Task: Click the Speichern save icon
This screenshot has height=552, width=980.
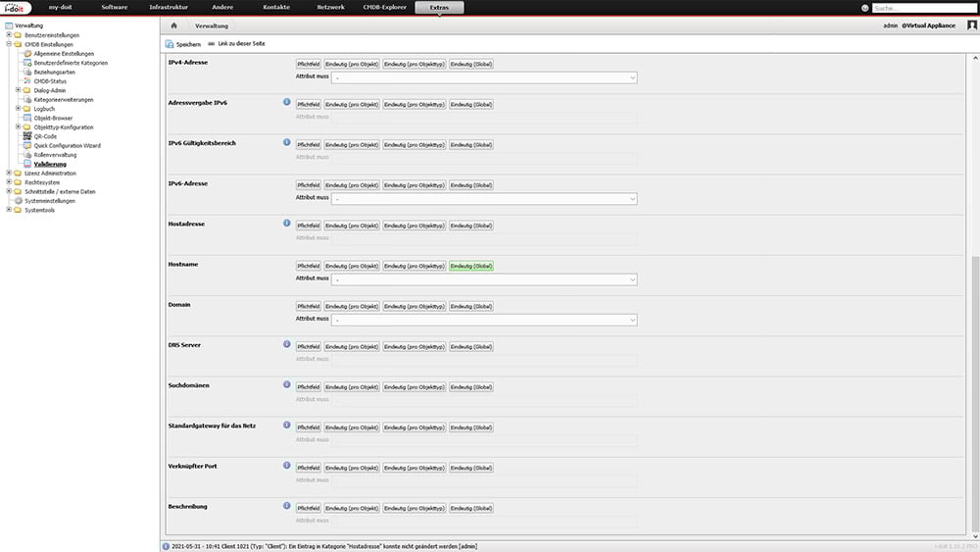Action: pos(171,45)
